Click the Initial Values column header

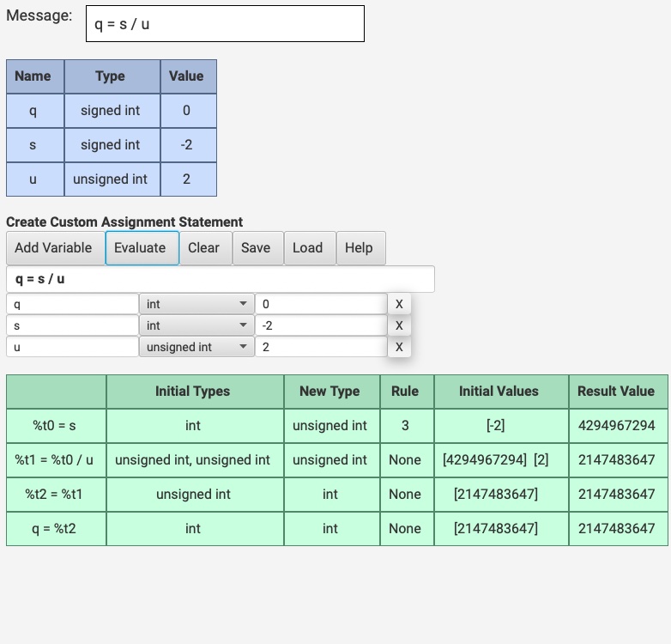(501, 392)
